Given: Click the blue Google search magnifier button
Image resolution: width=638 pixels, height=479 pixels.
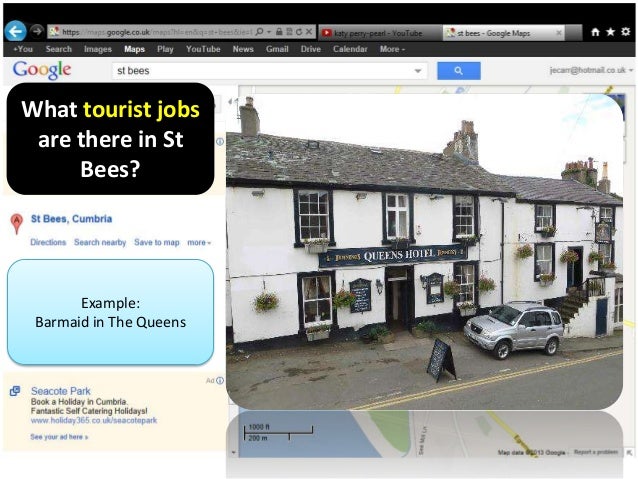Looking at the screenshot, I should [x=458, y=71].
